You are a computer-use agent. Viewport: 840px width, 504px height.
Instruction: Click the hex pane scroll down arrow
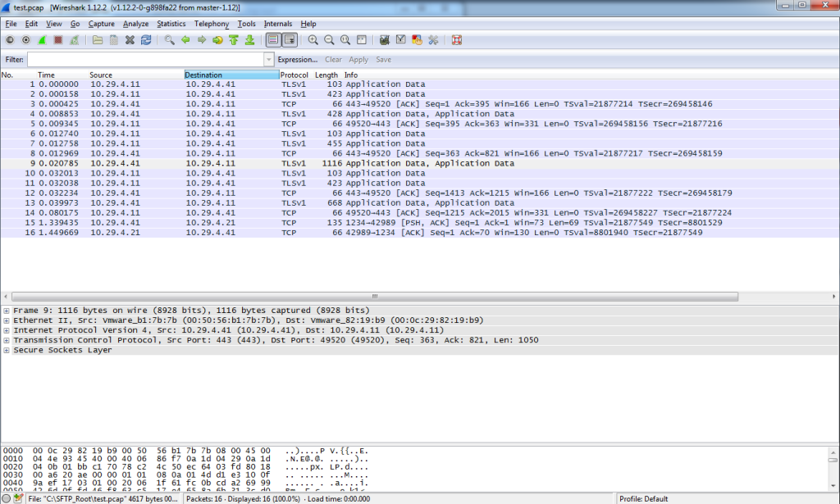(833, 485)
